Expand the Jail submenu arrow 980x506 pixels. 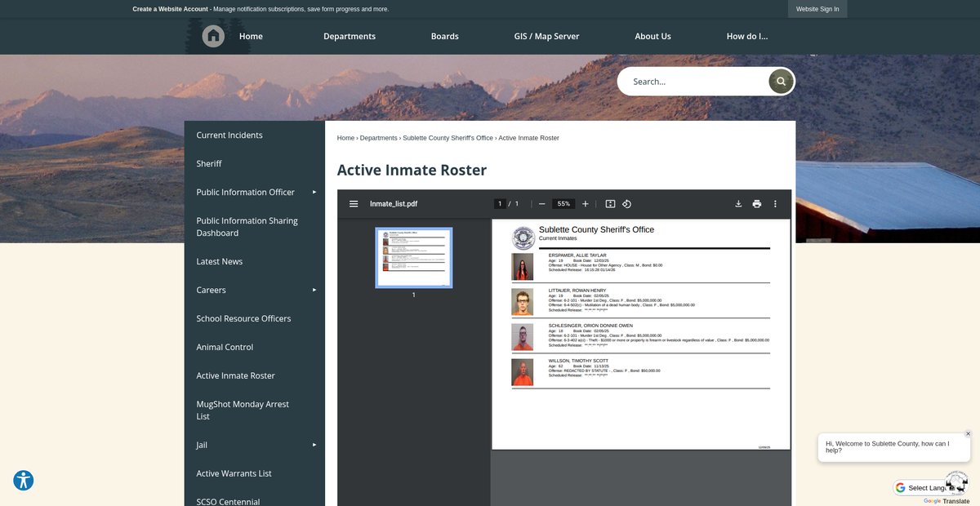pos(314,445)
